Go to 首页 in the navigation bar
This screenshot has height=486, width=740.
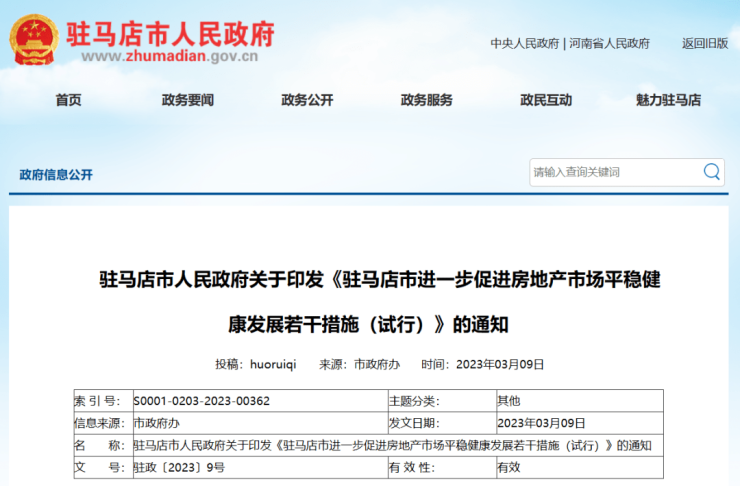point(68,100)
